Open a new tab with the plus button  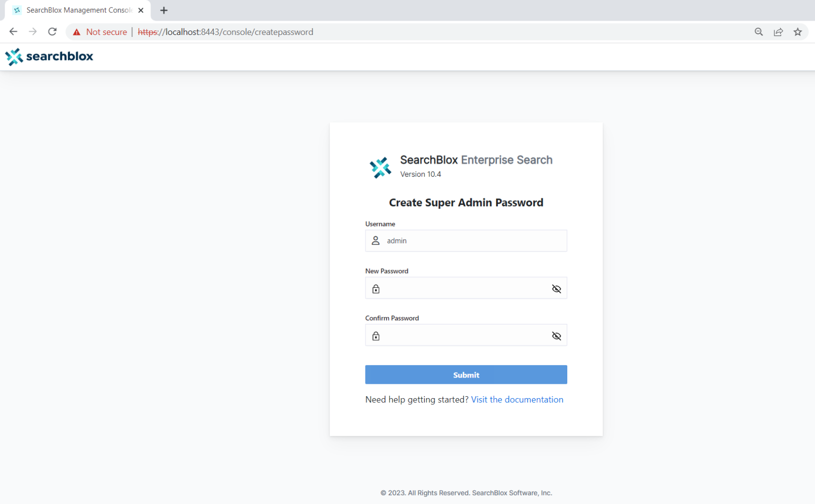[x=164, y=10]
